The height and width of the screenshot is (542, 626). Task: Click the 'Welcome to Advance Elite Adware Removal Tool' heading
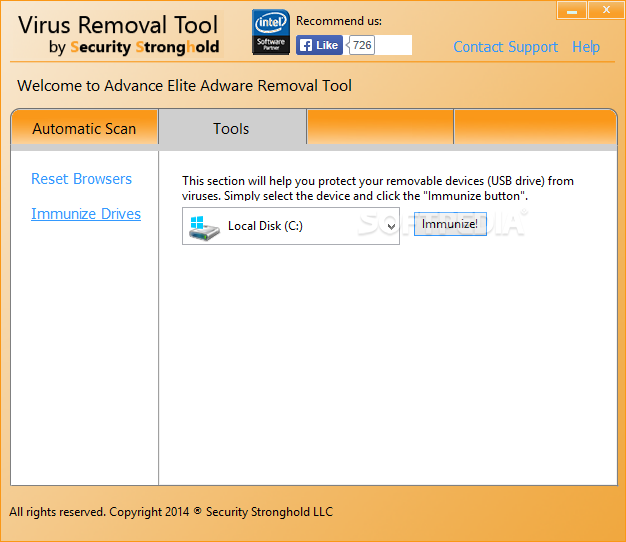pos(184,86)
